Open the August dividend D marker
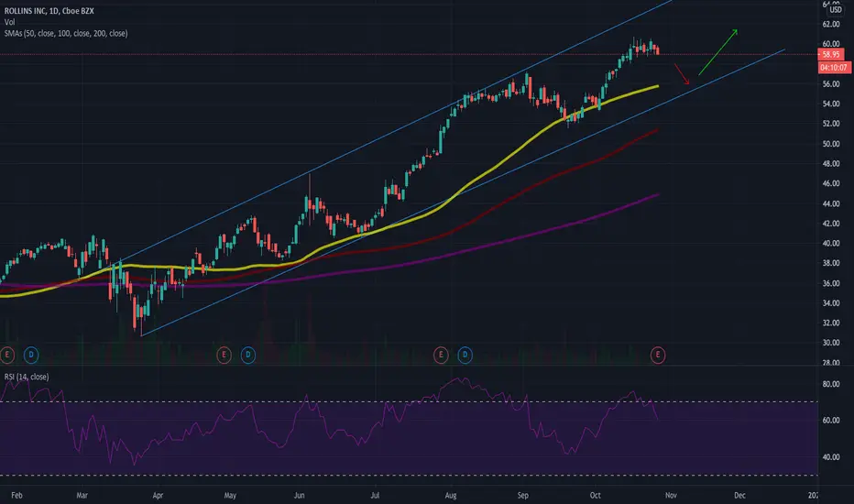This screenshot has height=504, width=854. tap(465, 356)
